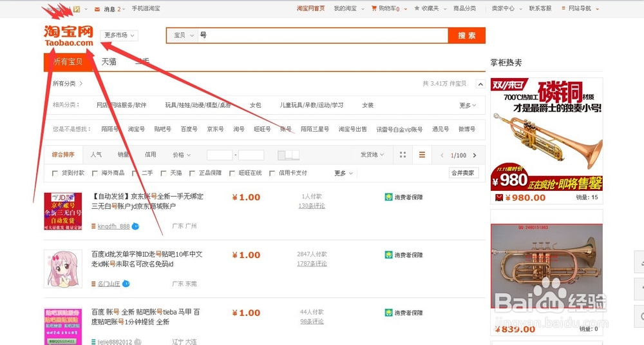Image resolution: width=644 pixels, height=345 pixels.
Task: Toggle 天猫 filter checkbox
Action: tap(164, 173)
